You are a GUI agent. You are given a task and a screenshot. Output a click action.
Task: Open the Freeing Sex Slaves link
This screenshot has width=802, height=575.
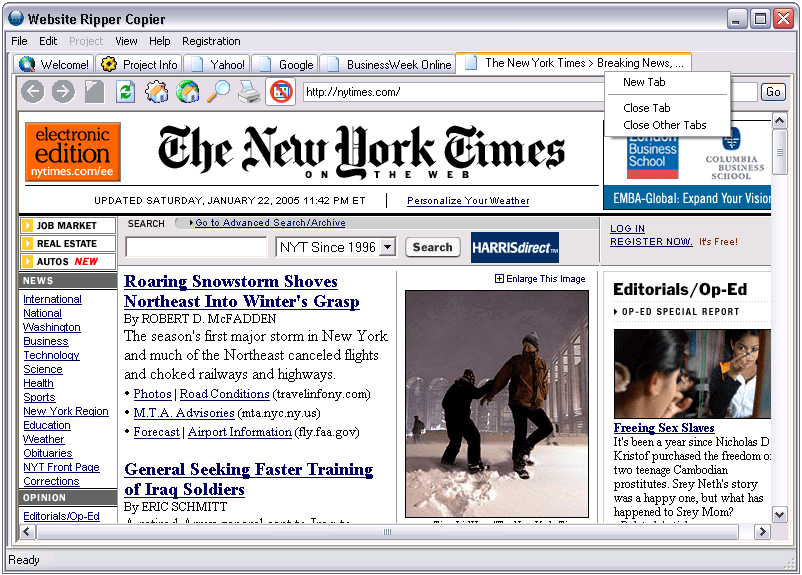pos(664,428)
